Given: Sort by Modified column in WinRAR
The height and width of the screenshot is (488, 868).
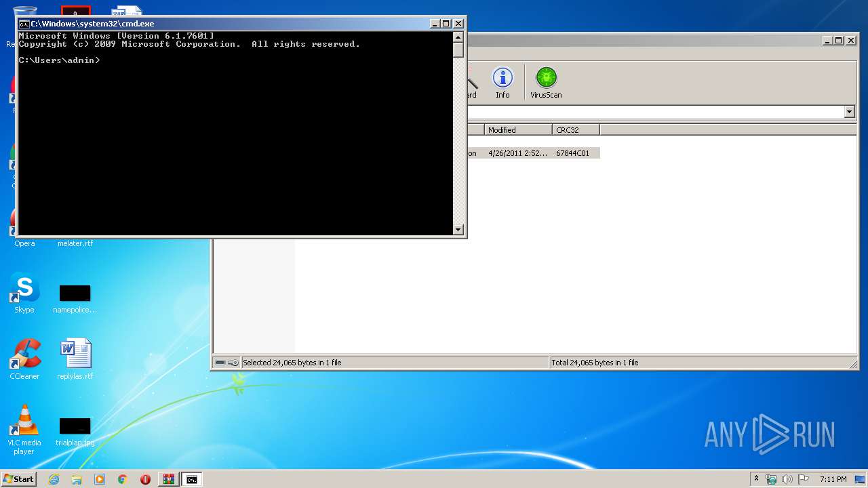Looking at the screenshot, I should (x=519, y=129).
